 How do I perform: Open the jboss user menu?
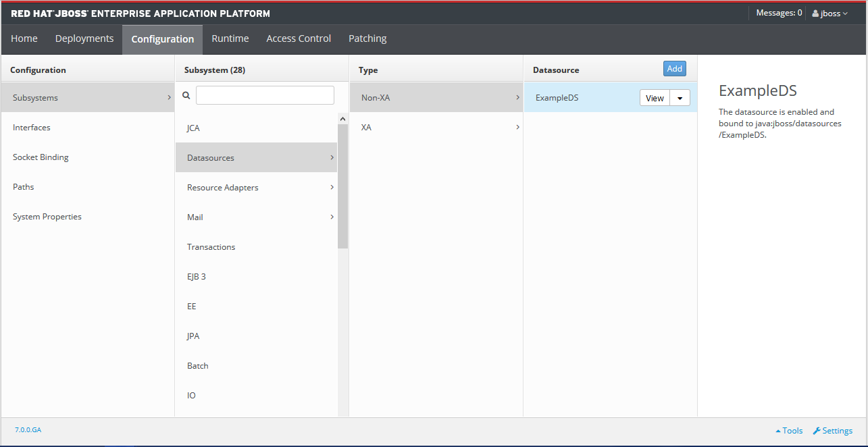coord(829,14)
